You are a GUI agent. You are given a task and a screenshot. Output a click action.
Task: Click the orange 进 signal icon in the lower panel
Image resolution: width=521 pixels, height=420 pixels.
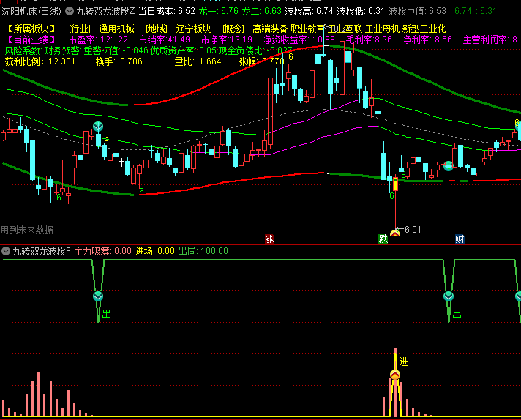click(x=395, y=375)
